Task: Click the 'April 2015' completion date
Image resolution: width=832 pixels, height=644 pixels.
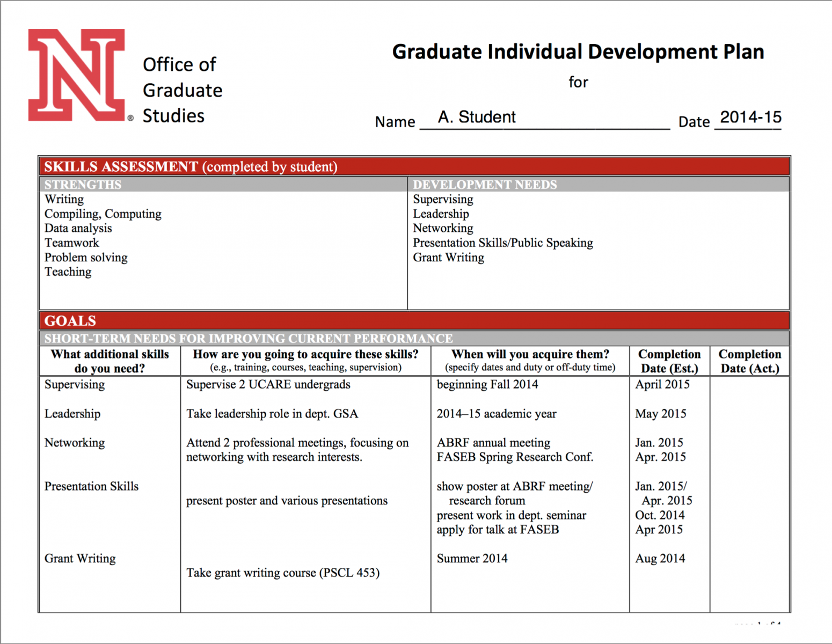Action: (662, 384)
